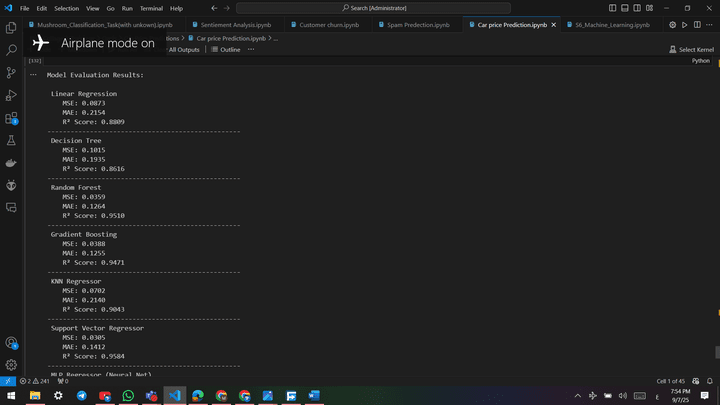Click the Select Kernel button
The width and height of the screenshot is (720, 405).
(x=692, y=50)
